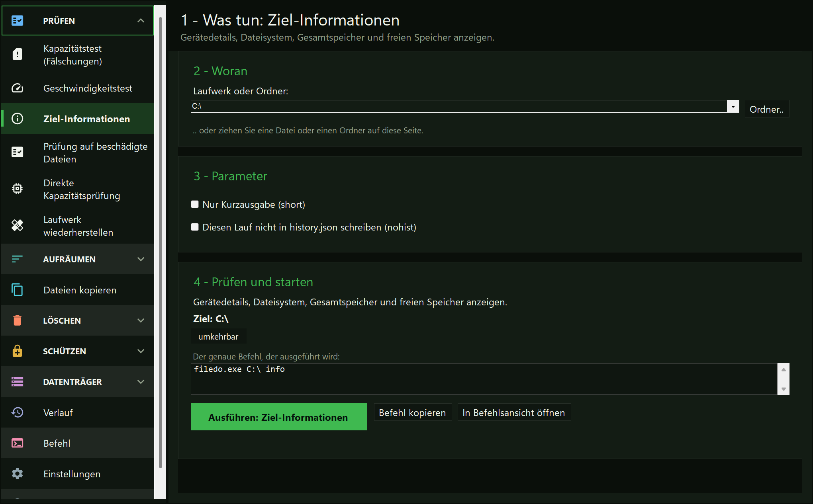Click the umkehrbar tag
813x504 pixels.
point(218,336)
